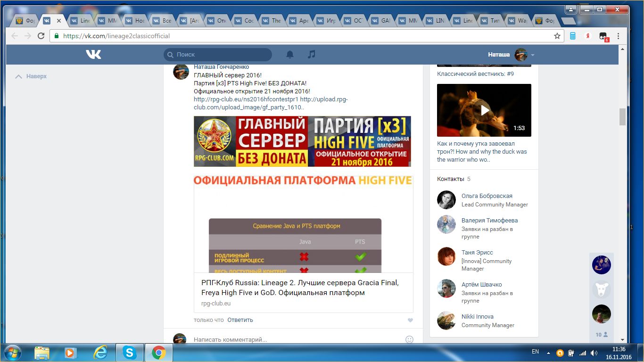Click Ответить to reply to comment
The height and width of the screenshot is (362, 644).
[x=240, y=320]
